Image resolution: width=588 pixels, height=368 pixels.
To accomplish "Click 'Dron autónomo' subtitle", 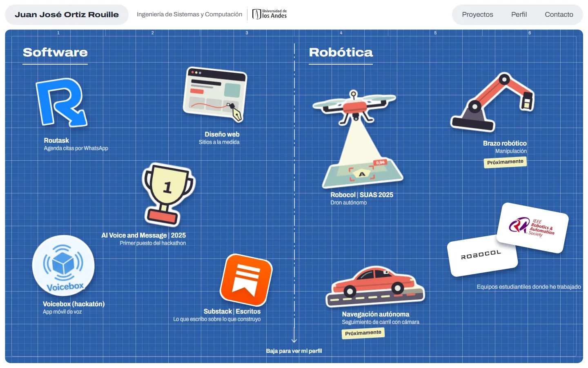I will click(349, 202).
